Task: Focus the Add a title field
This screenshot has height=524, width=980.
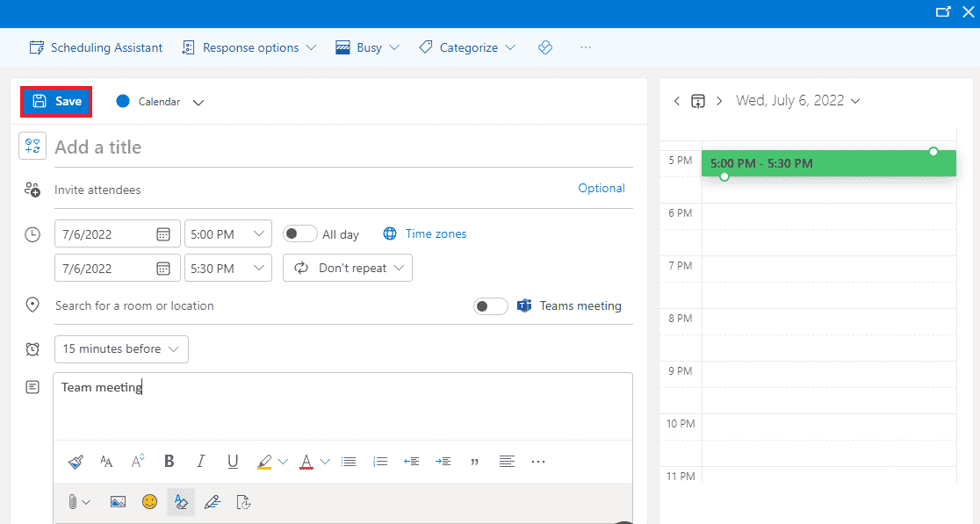Action: pyautogui.click(x=343, y=147)
